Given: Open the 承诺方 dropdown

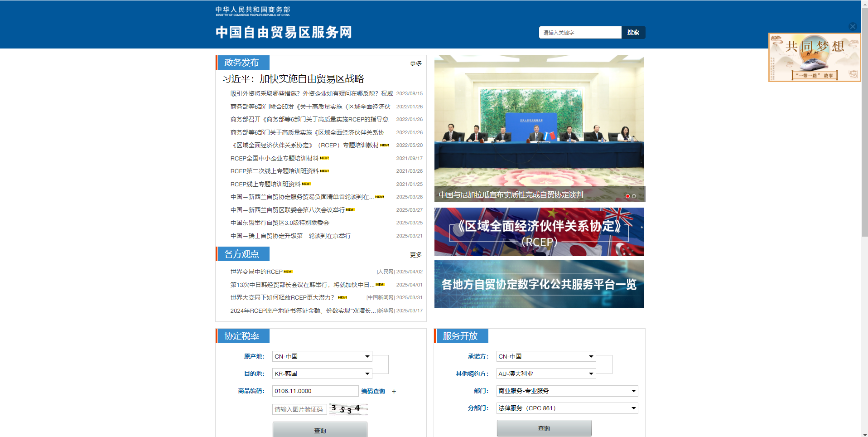Looking at the screenshot, I should [x=545, y=357].
